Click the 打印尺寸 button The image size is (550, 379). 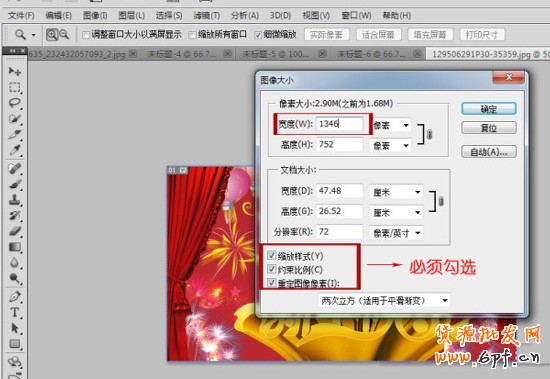(482, 35)
